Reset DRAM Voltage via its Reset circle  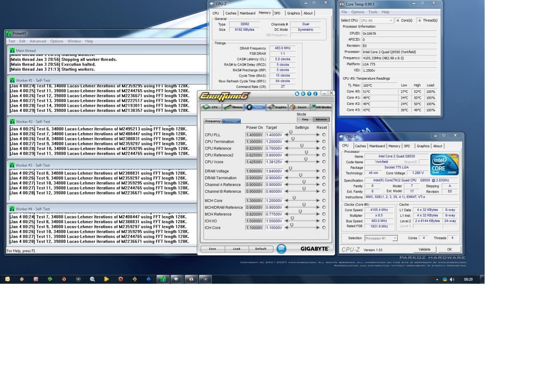(324, 171)
